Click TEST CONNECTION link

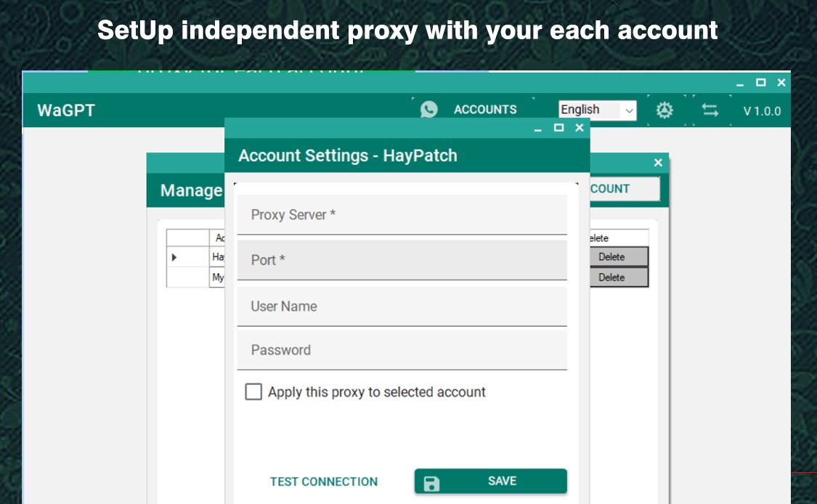pos(324,481)
